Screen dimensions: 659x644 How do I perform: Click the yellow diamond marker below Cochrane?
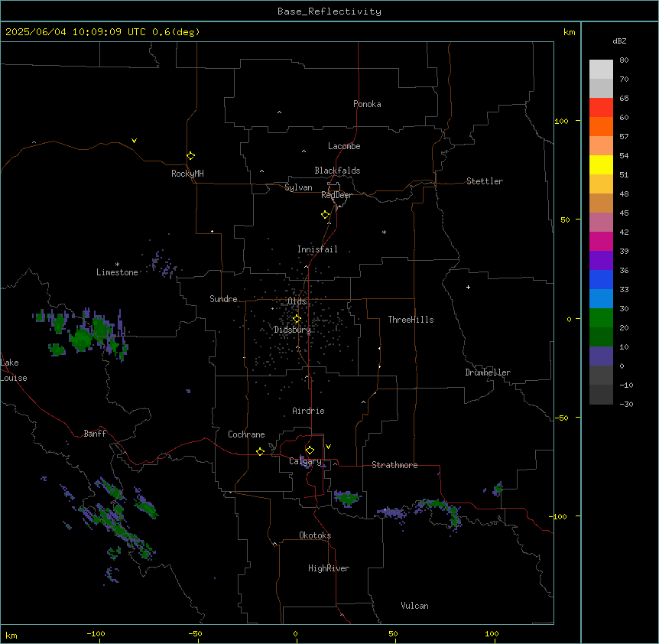pyautogui.click(x=260, y=451)
